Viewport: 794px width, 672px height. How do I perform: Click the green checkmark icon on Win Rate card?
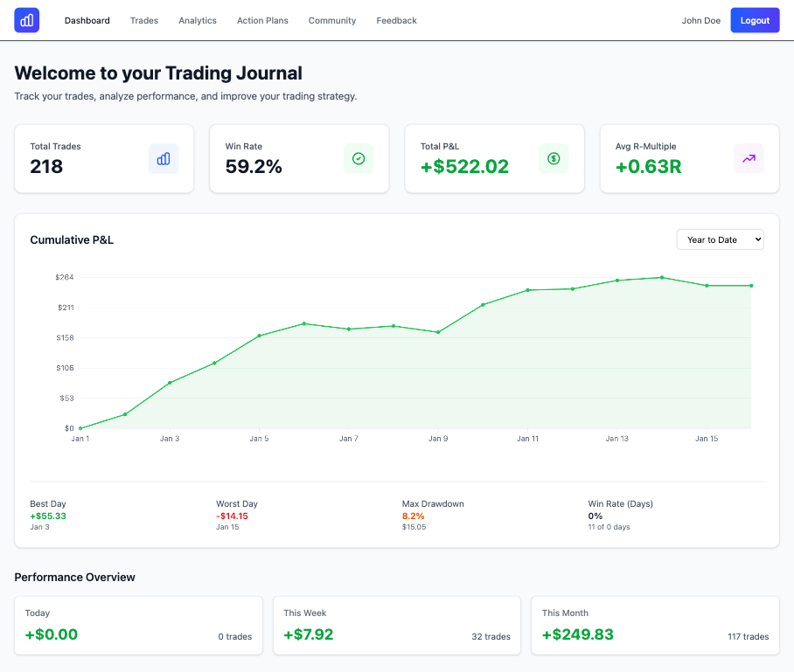359,158
